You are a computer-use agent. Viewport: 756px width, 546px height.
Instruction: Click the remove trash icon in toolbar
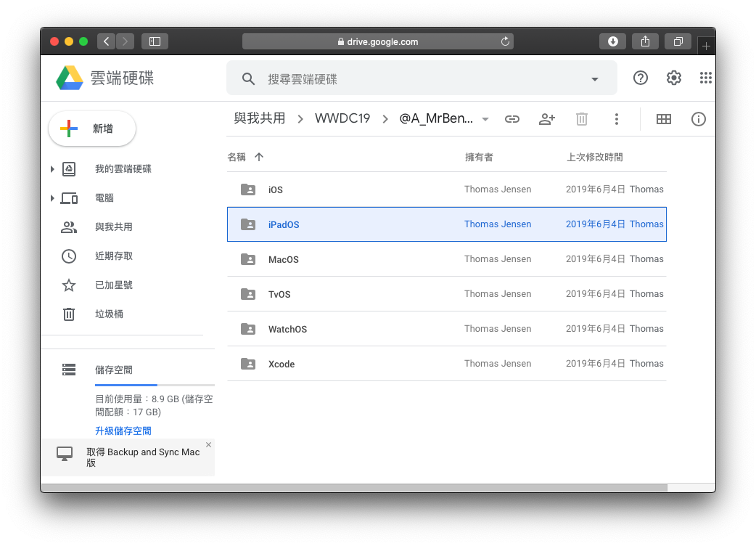[x=581, y=118]
